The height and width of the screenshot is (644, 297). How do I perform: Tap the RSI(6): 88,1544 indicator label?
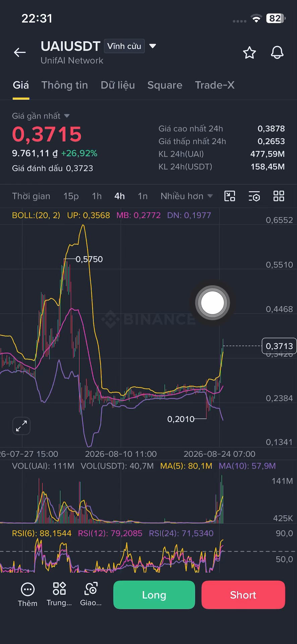42,533
